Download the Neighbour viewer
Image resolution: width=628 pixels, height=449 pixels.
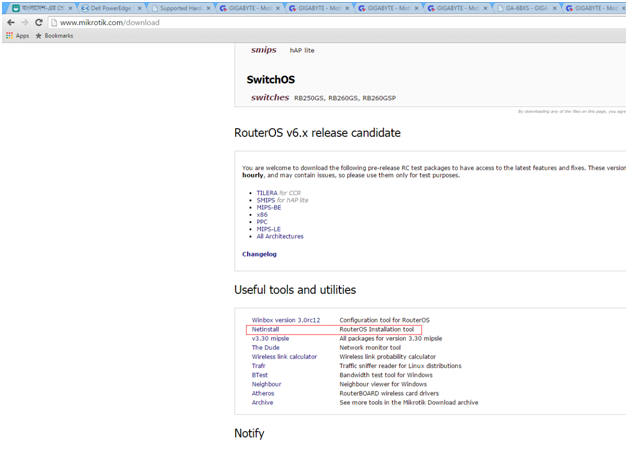[x=266, y=384]
